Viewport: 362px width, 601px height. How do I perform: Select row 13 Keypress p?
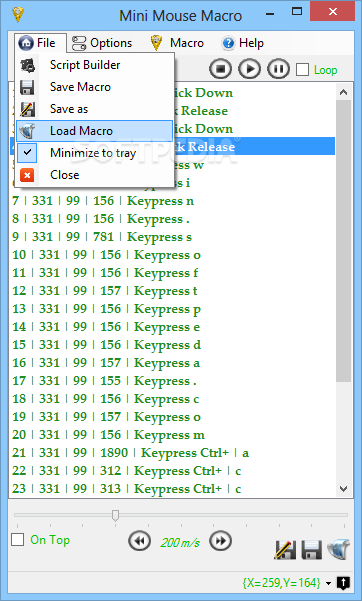(172, 309)
